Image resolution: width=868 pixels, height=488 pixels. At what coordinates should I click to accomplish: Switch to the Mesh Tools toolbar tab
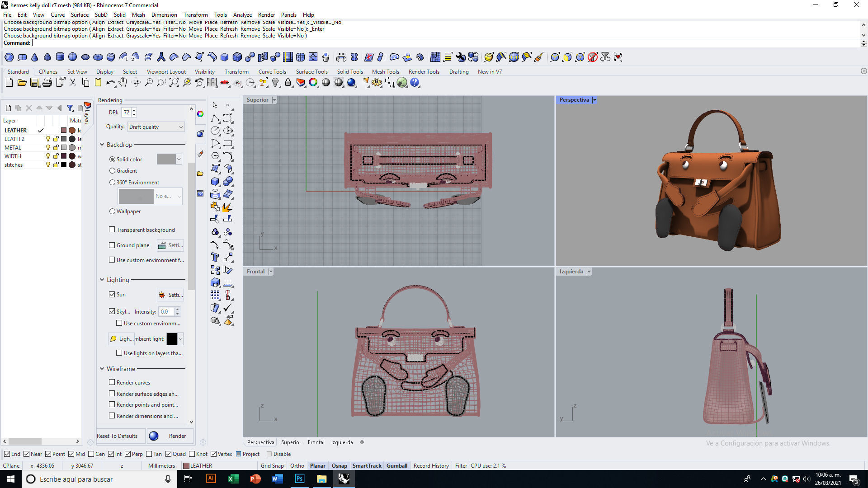[385, 71]
